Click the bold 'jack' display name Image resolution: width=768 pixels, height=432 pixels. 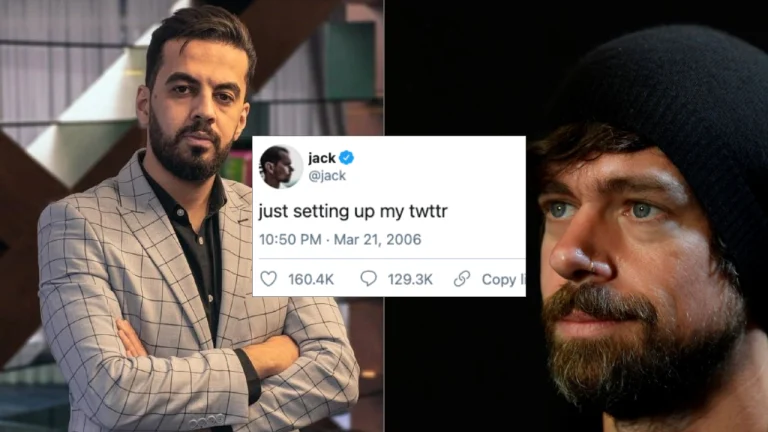tap(322, 158)
